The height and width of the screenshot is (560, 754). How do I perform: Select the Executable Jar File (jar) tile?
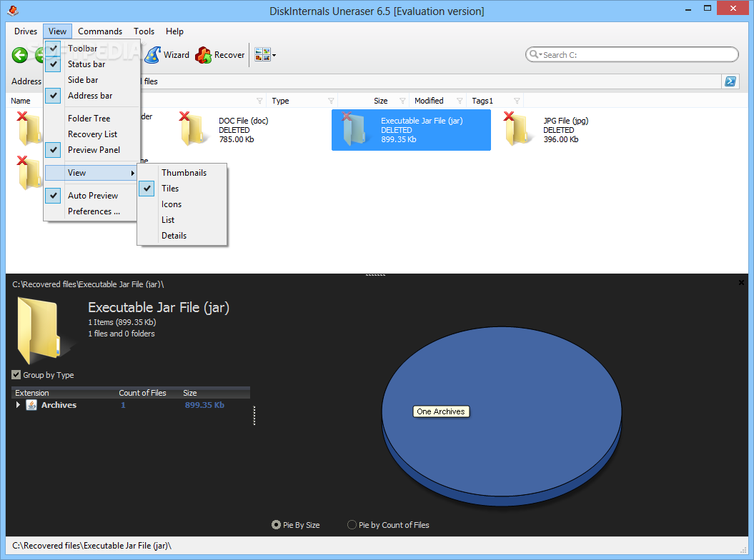[411, 130]
